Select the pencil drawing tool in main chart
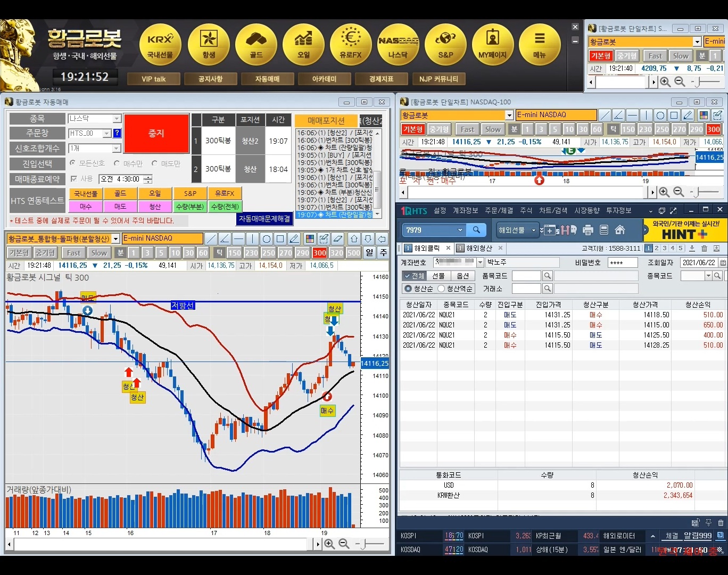 pyautogui.click(x=294, y=239)
